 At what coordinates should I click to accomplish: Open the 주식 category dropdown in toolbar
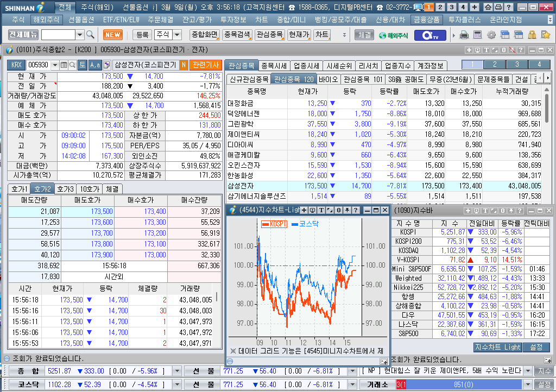(x=178, y=35)
